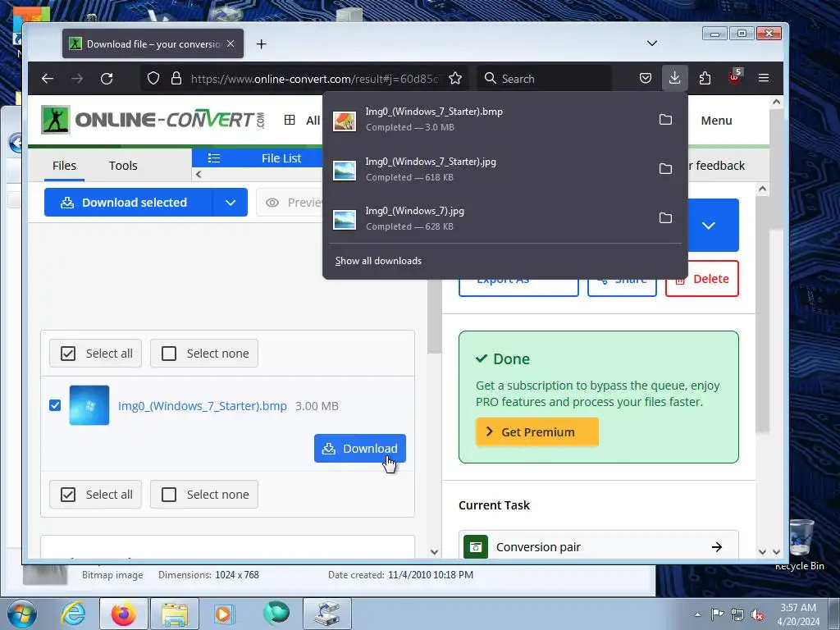Open the uBlock Origin extension icon
Viewport: 840px width, 630px height.
coord(734,78)
